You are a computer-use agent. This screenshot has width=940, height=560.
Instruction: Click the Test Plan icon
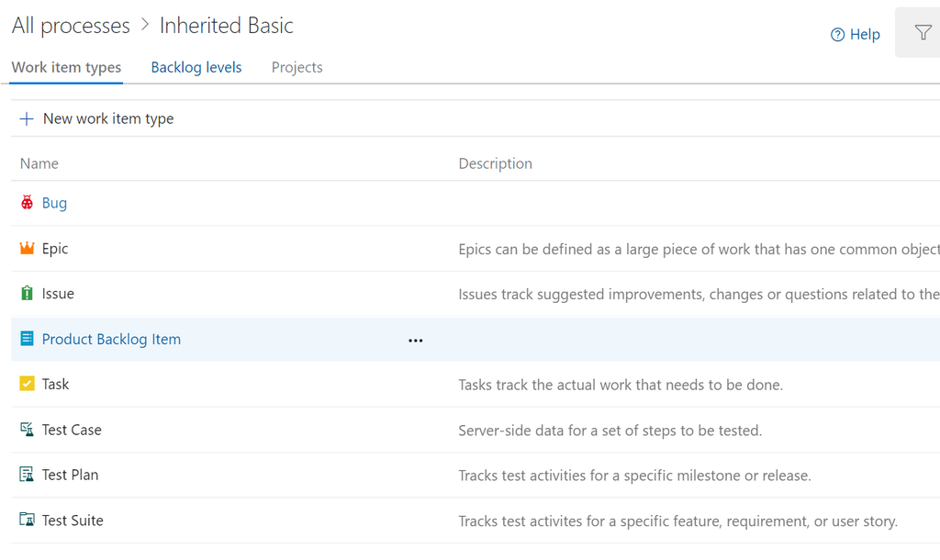point(27,475)
